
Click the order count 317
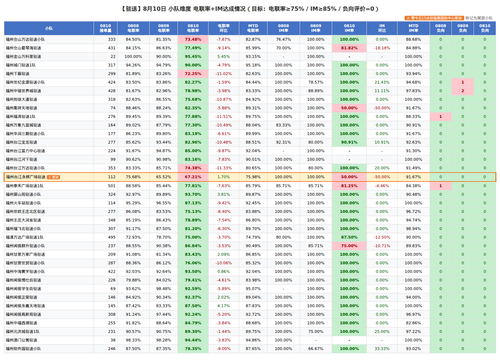coord(112,65)
